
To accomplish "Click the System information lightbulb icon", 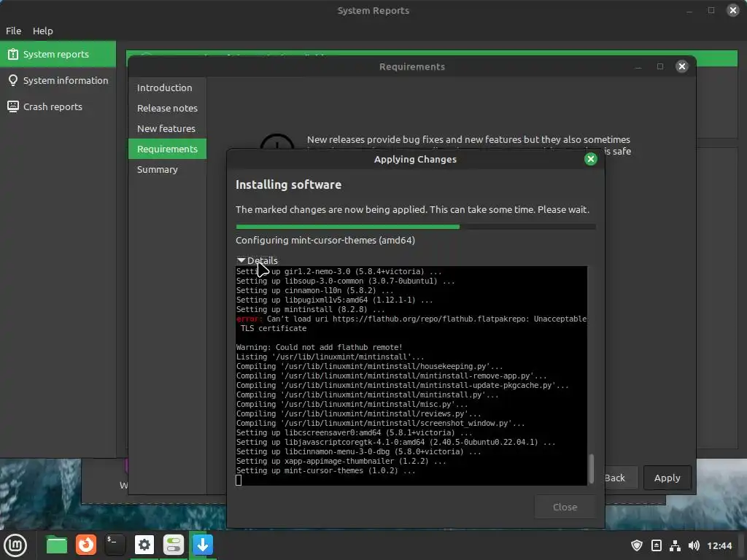I will coord(13,80).
